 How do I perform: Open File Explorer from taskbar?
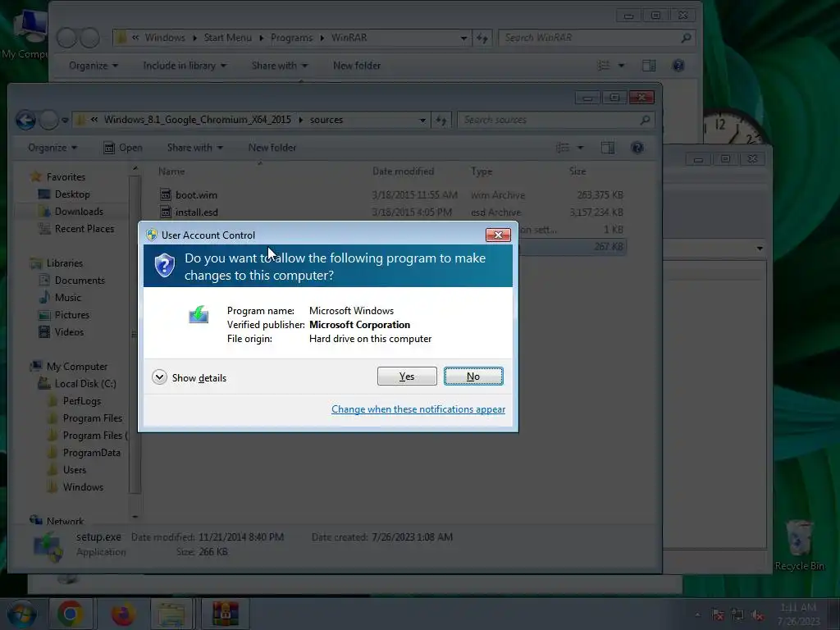171,614
